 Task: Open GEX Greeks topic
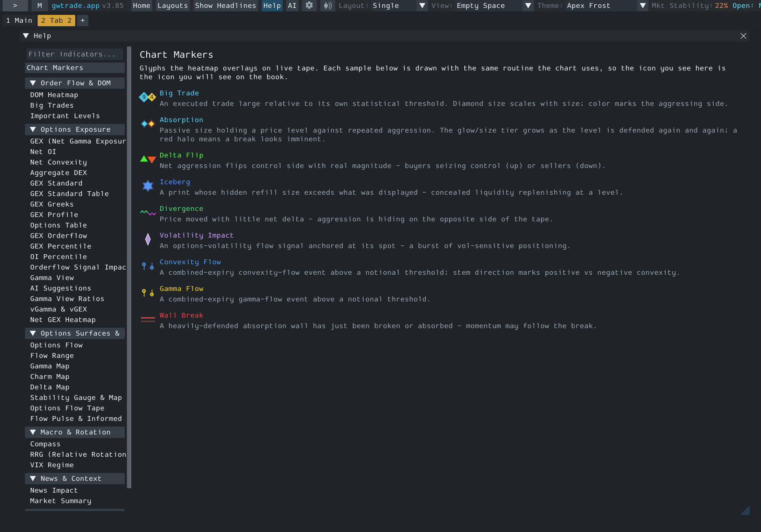[x=52, y=204]
